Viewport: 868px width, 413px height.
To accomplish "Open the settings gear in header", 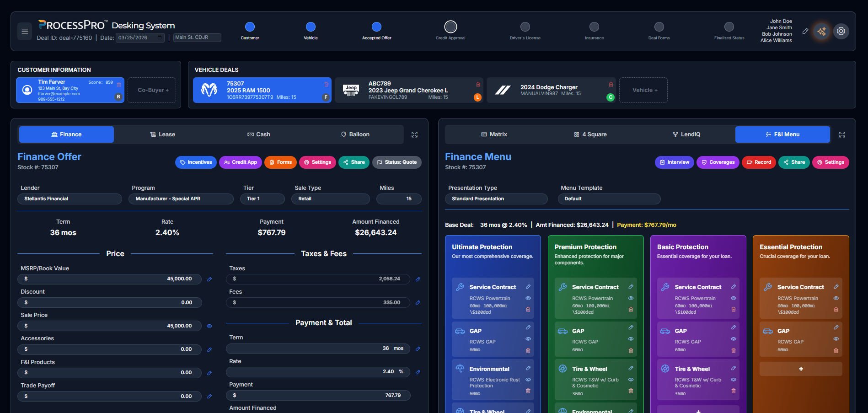I will click(841, 31).
